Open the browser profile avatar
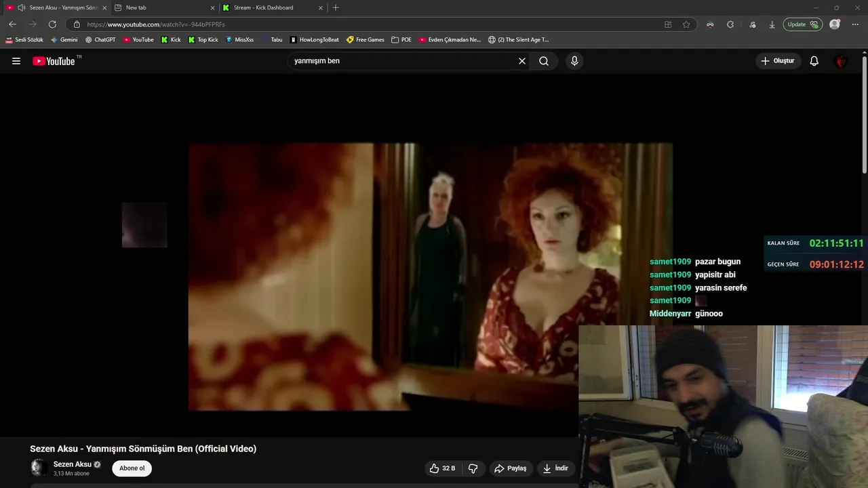The width and height of the screenshot is (868, 488). point(835,24)
